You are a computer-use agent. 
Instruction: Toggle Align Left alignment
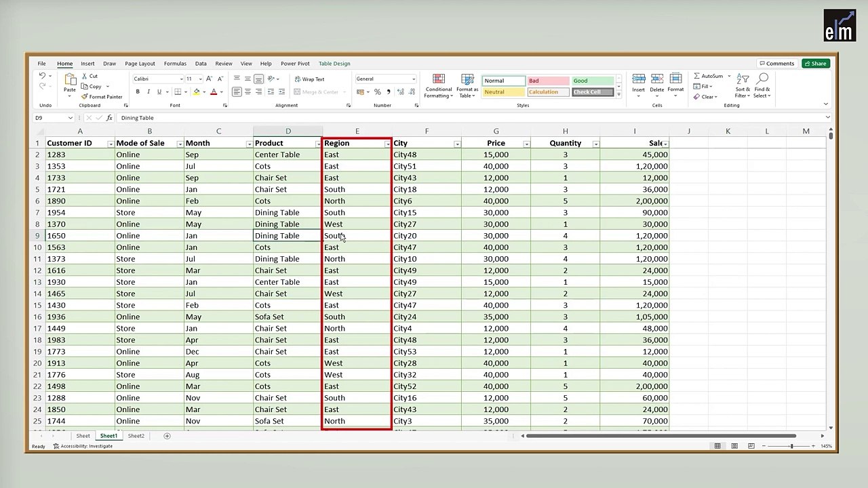tap(237, 92)
